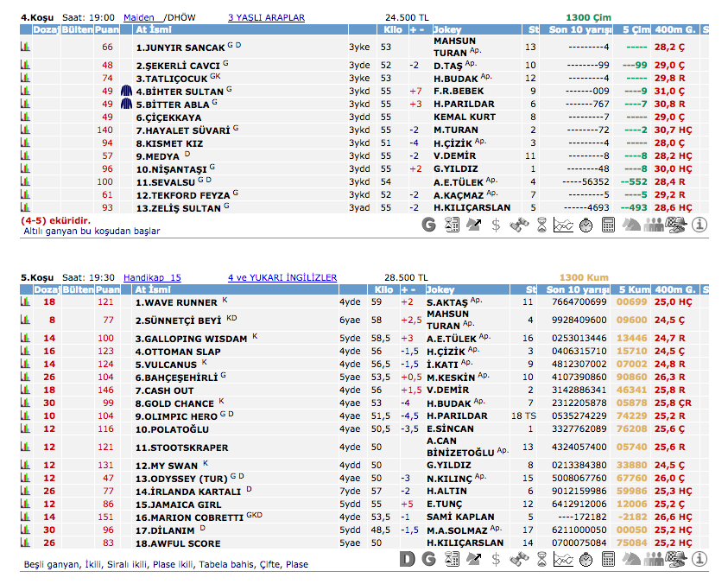Click the hourglass icon under race 4

[541, 225]
